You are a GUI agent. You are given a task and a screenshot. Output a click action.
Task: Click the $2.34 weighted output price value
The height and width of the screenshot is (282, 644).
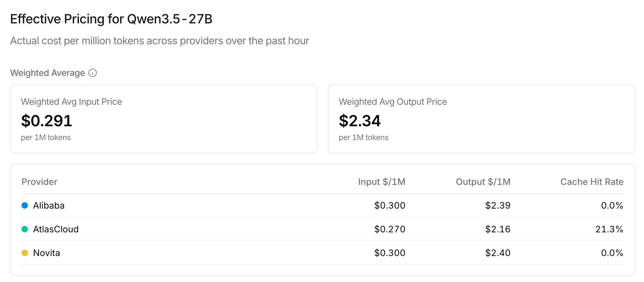[360, 121]
